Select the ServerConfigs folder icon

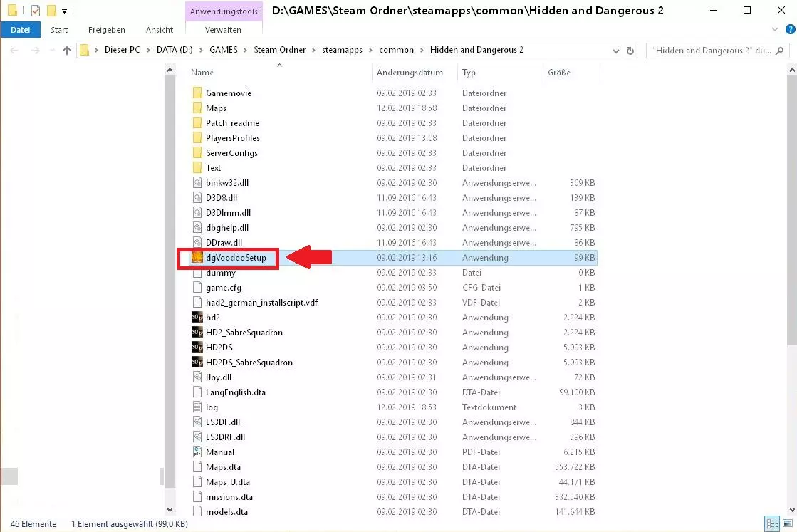pos(197,153)
